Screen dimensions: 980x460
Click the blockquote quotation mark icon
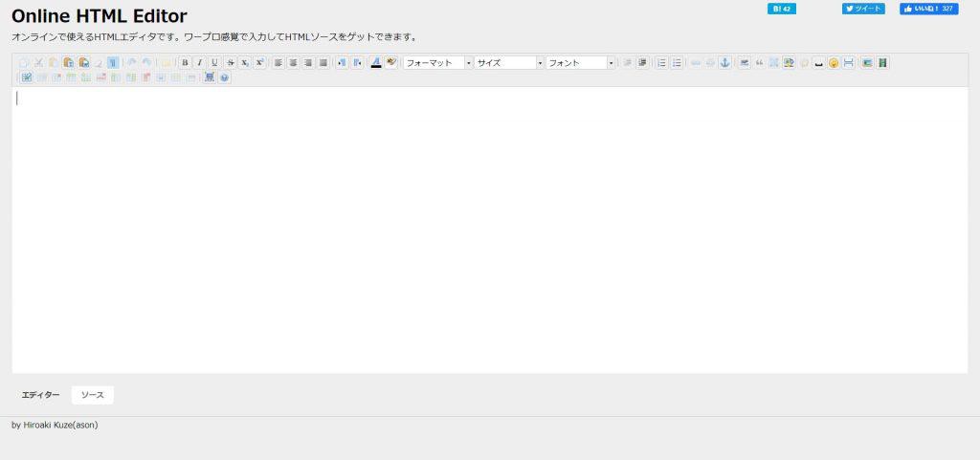coord(759,63)
